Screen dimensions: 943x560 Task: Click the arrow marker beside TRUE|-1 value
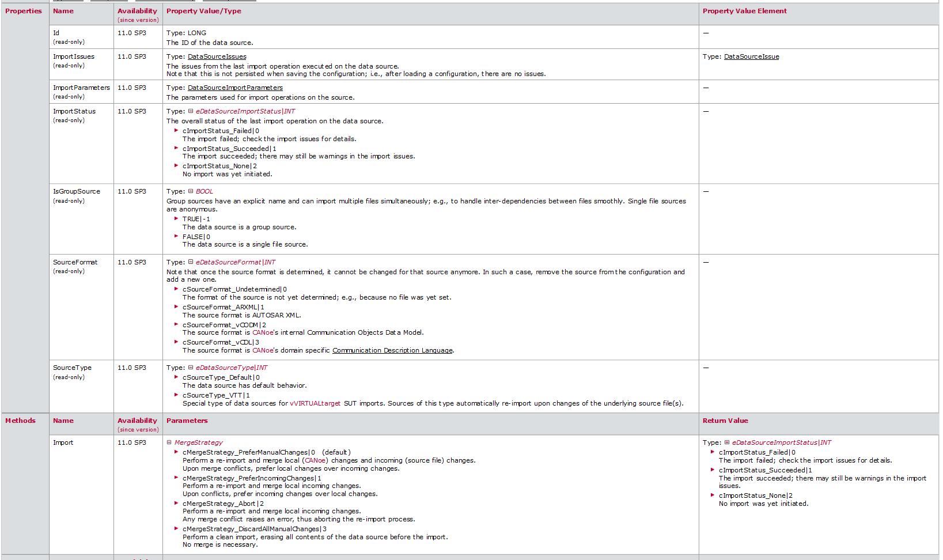[176, 219]
